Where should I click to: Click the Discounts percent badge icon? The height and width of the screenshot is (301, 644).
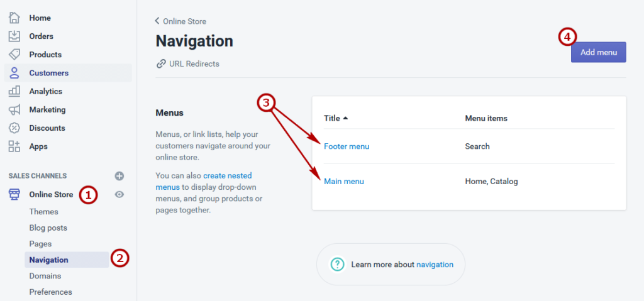click(14, 128)
